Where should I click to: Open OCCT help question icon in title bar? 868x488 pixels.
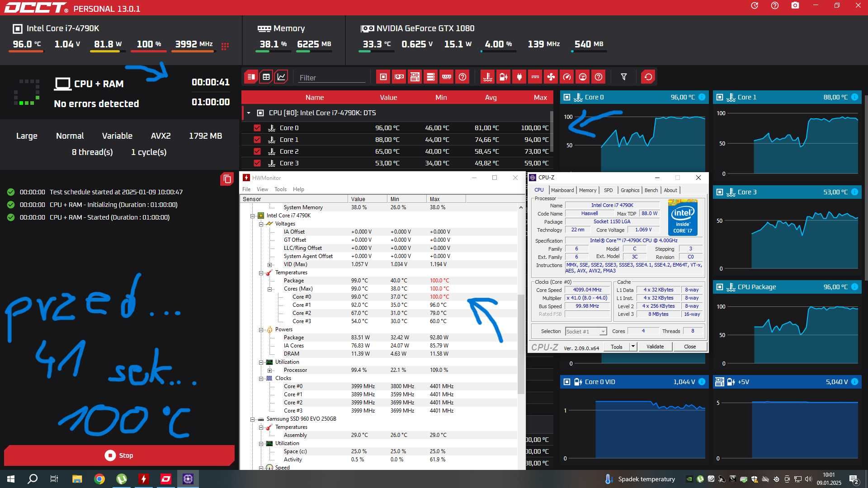click(x=775, y=5)
